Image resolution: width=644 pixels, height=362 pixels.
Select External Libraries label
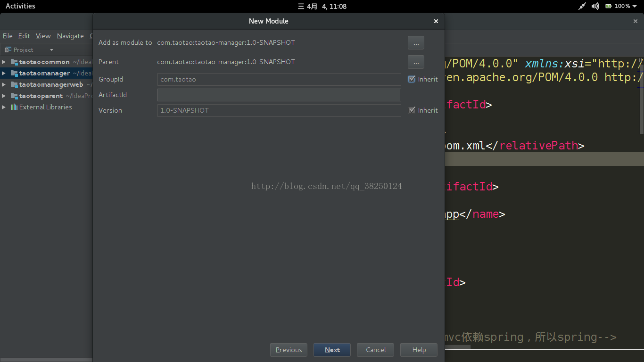pyautogui.click(x=46, y=107)
